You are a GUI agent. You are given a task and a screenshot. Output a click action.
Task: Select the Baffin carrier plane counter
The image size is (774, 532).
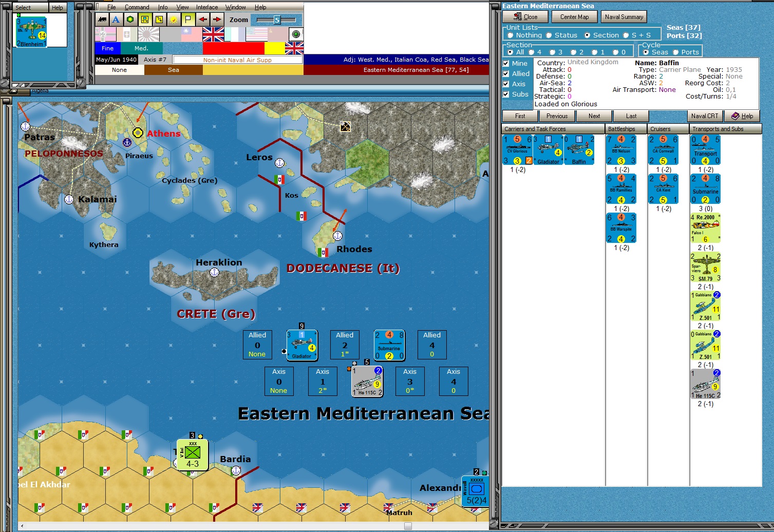(579, 150)
